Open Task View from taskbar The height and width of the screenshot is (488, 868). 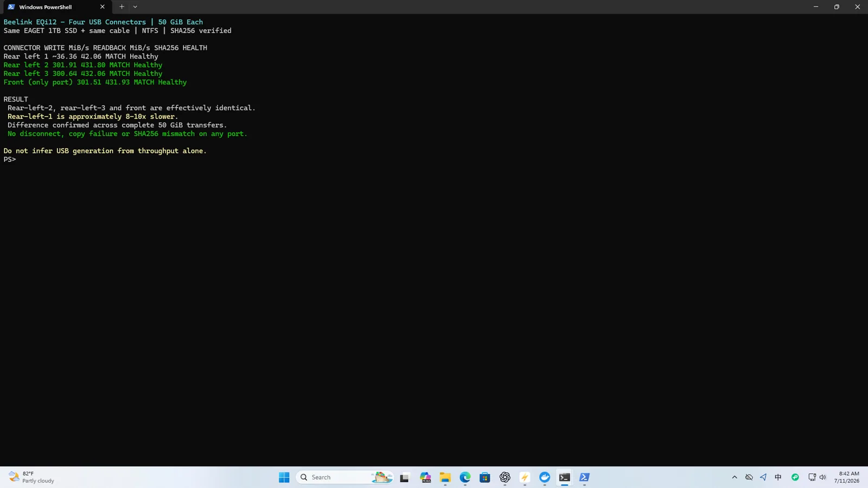tap(404, 477)
